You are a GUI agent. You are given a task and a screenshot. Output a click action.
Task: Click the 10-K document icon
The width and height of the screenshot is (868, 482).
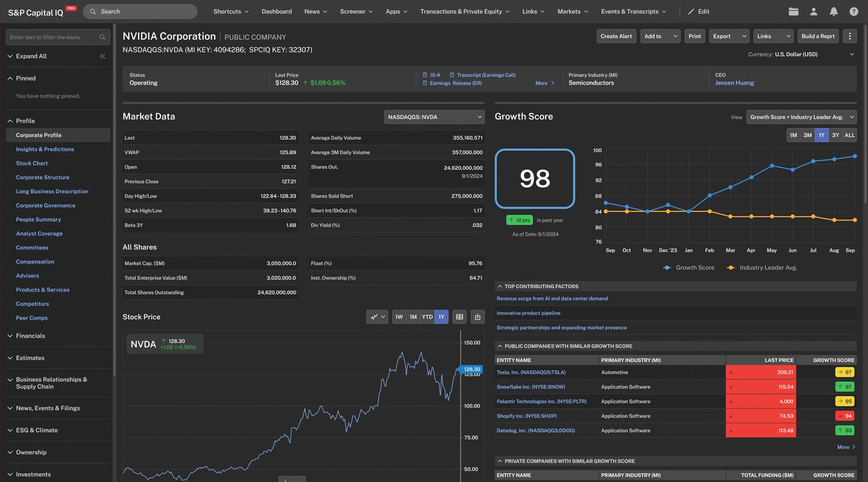[425, 75]
